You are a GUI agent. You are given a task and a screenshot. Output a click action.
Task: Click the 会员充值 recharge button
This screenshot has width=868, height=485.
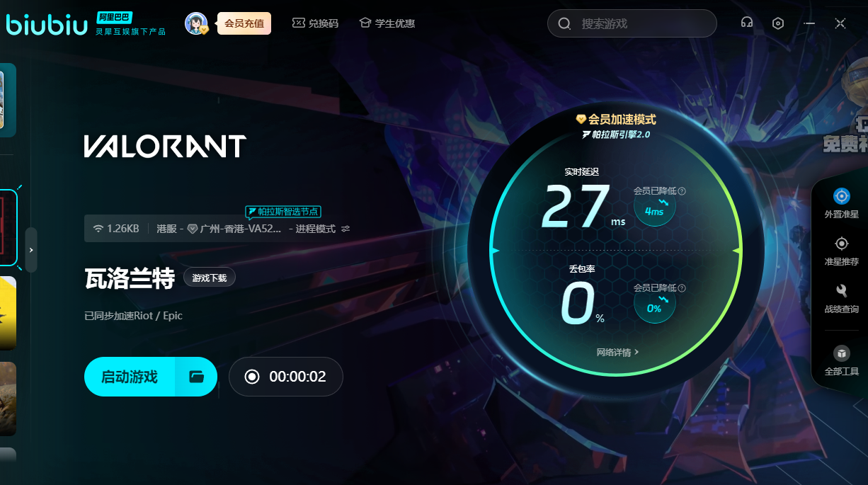tap(244, 23)
